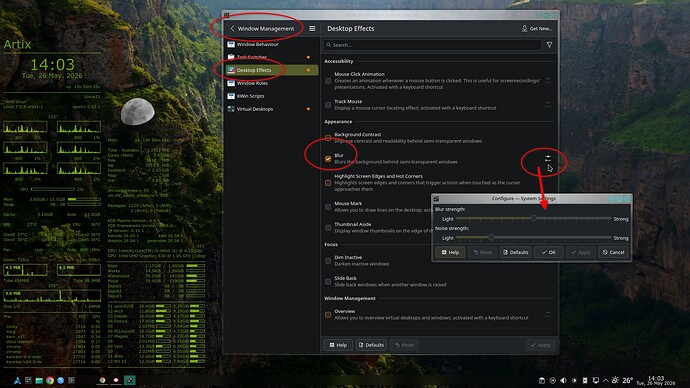690x388 pixels.
Task: Enable Track Mouse checkbox
Action: [328, 105]
